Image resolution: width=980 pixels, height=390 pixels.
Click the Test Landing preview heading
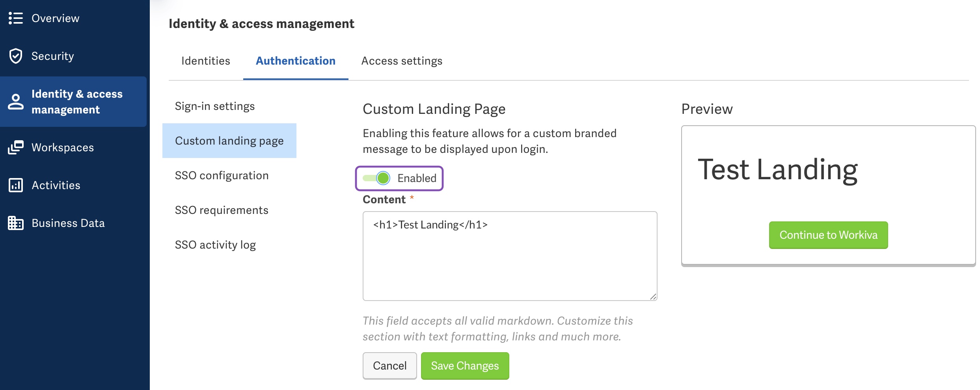(777, 170)
